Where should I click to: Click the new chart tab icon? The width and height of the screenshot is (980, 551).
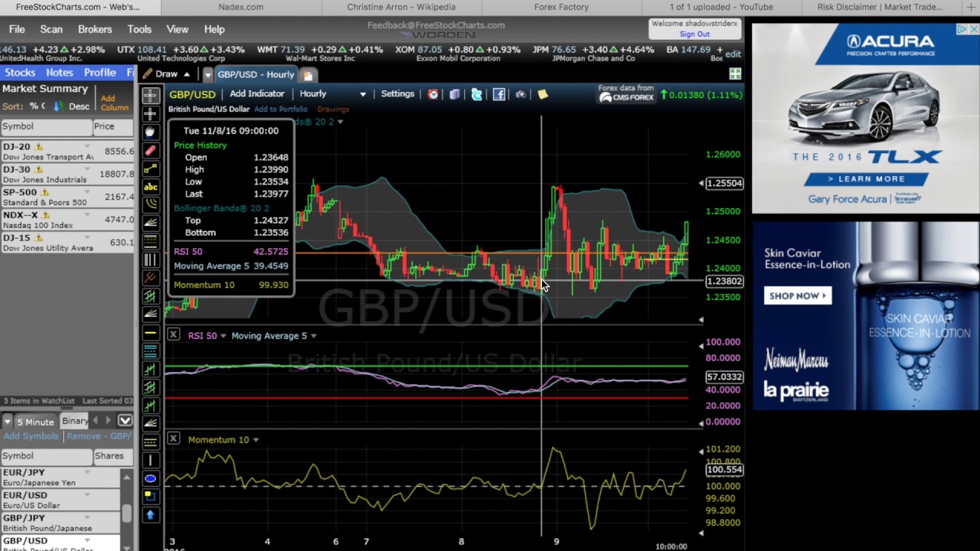[308, 75]
